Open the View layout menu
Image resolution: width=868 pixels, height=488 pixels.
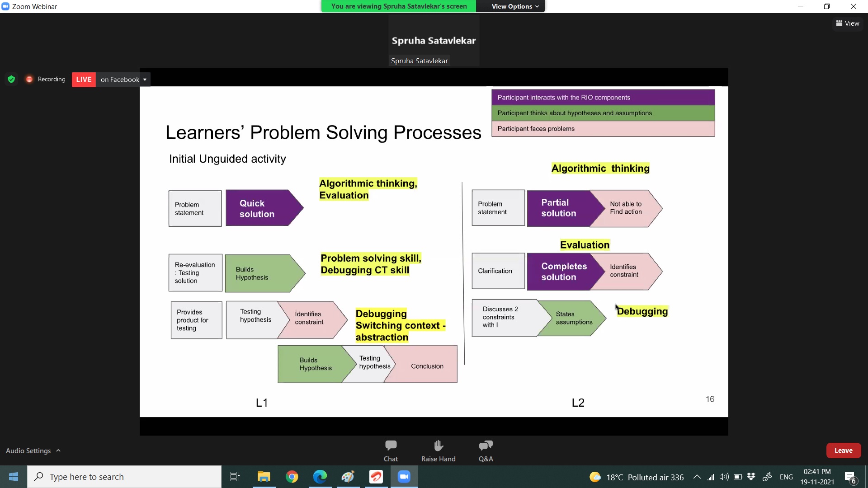[848, 23]
